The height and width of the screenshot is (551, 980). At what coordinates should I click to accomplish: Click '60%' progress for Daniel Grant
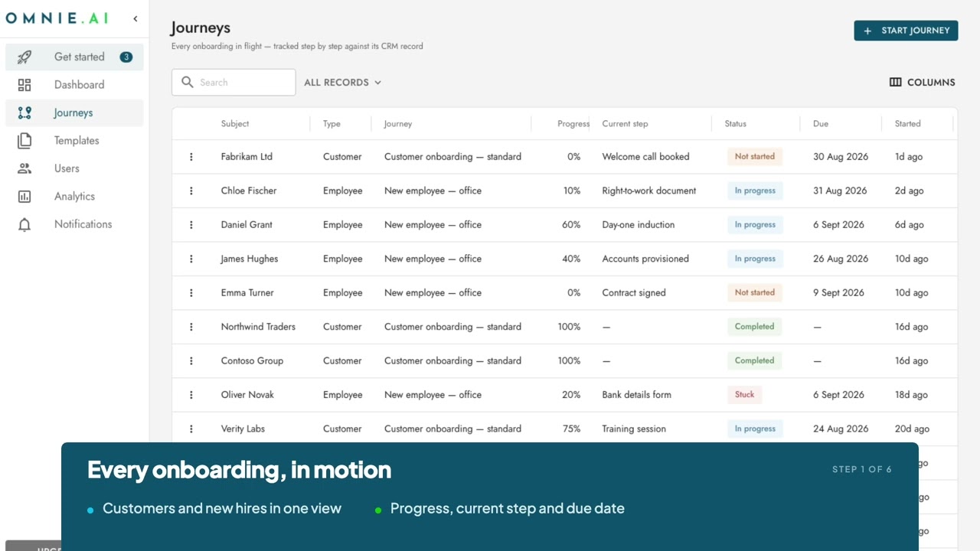pyautogui.click(x=571, y=225)
